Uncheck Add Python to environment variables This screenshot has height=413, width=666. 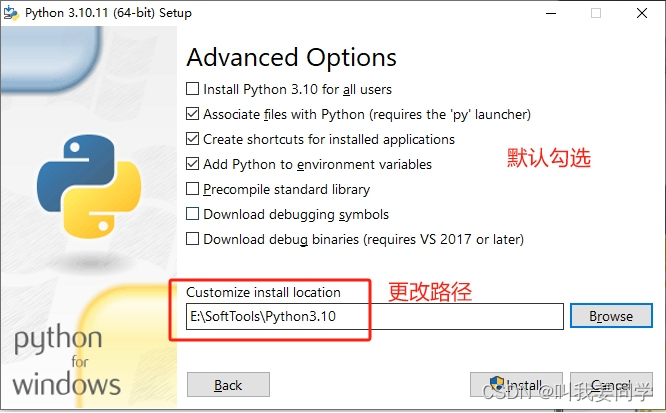[x=192, y=164]
